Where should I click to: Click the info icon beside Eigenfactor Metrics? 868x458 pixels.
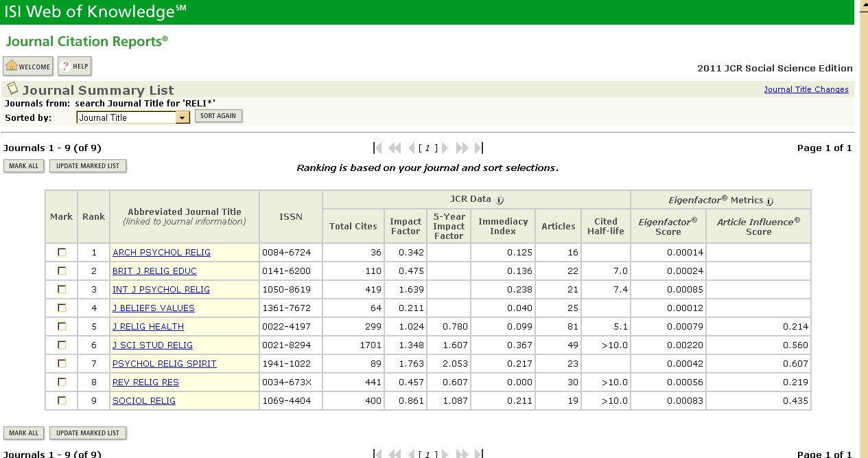coord(769,201)
